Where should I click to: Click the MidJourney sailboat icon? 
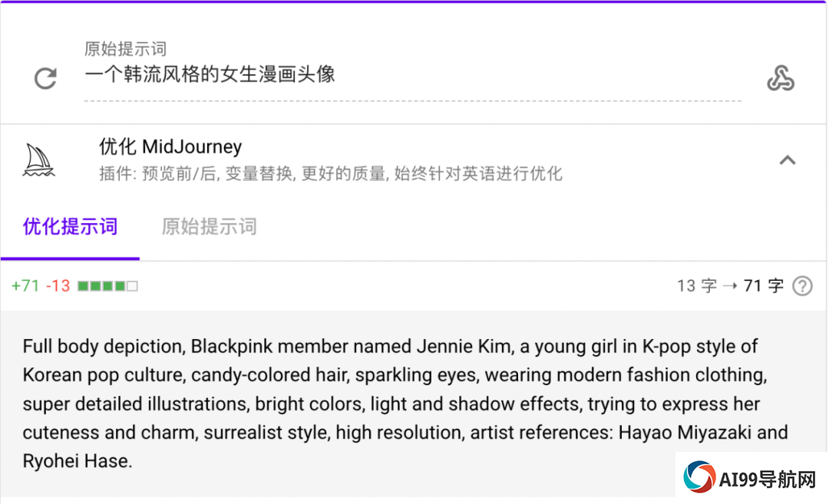pyautogui.click(x=38, y=160)
